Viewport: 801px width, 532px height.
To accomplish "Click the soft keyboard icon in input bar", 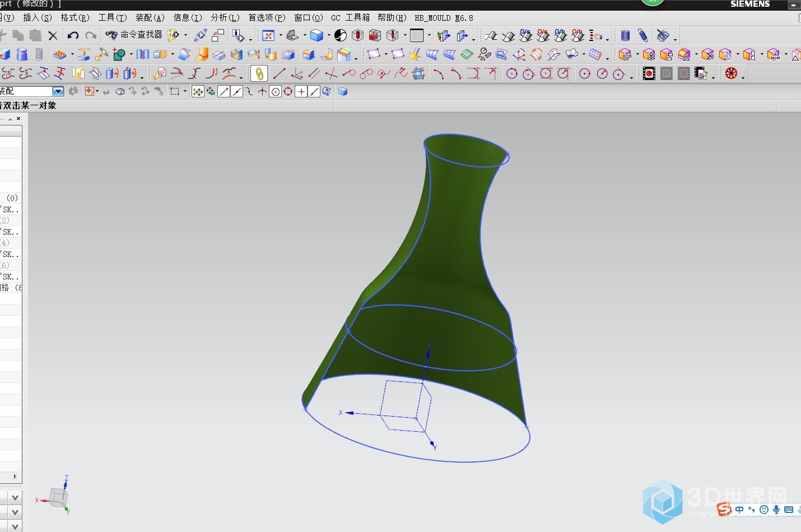I will tap(789, 510).
